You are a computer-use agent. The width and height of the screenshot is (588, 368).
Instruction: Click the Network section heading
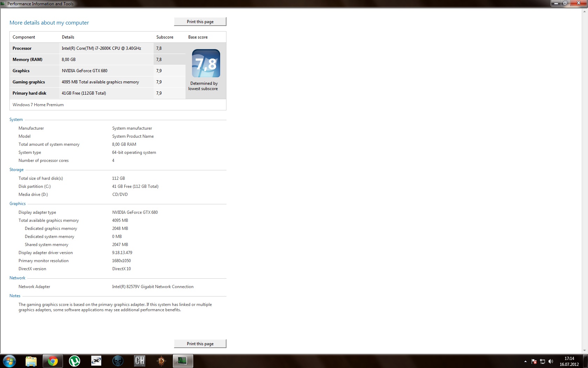[17, 278]
